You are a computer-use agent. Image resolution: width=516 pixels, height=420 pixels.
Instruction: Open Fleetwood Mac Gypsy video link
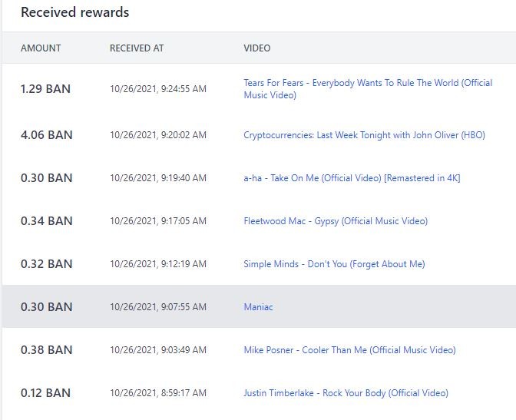coord(336,221)
